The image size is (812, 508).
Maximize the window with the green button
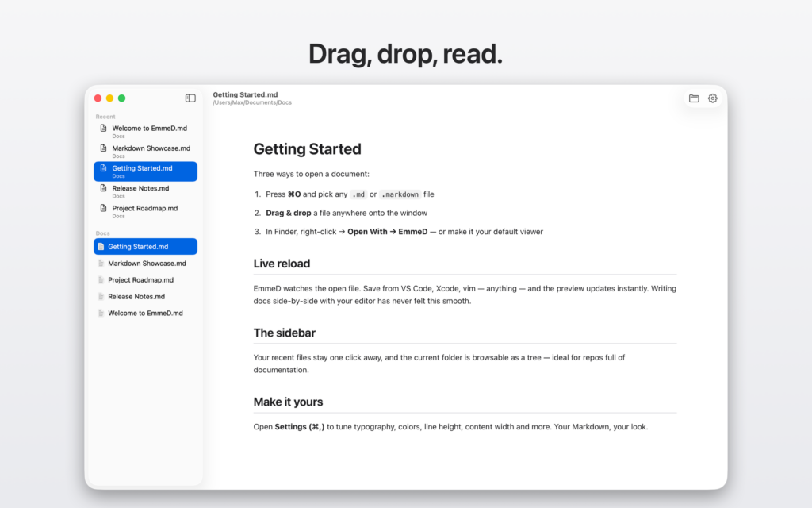[121, 98]
